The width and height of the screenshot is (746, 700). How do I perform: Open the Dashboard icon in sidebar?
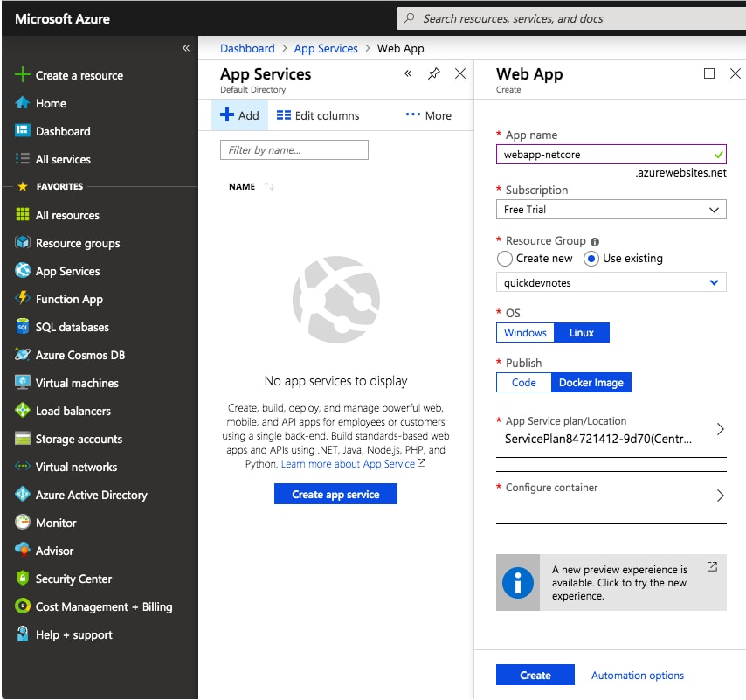pos(23,130)
